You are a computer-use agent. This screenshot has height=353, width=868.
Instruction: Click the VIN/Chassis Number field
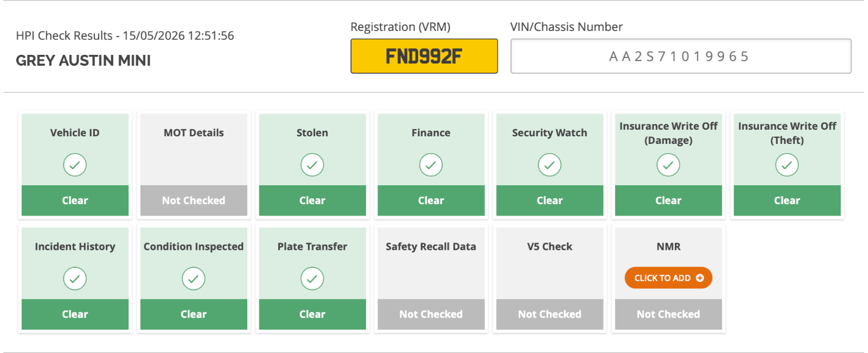(x=681, y=56)
